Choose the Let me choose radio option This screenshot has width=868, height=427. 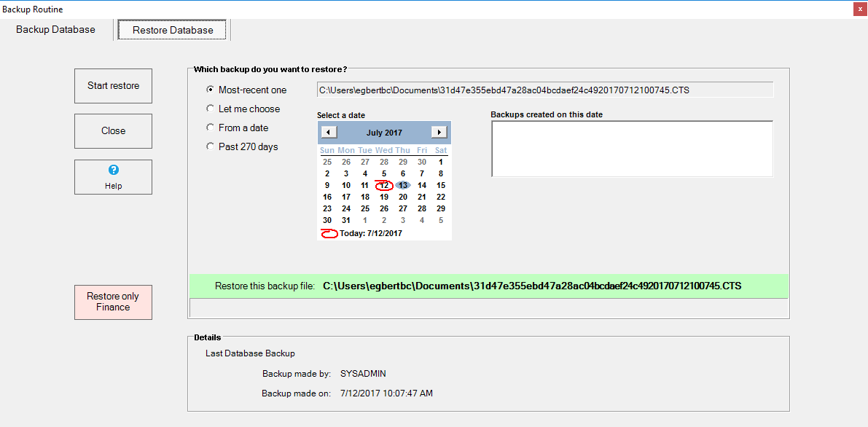[211, 109]
